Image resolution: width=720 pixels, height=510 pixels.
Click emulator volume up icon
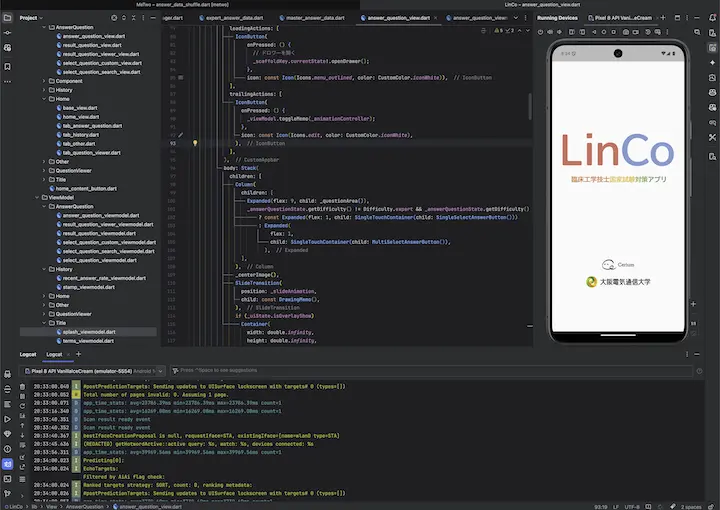pos(550,32)
